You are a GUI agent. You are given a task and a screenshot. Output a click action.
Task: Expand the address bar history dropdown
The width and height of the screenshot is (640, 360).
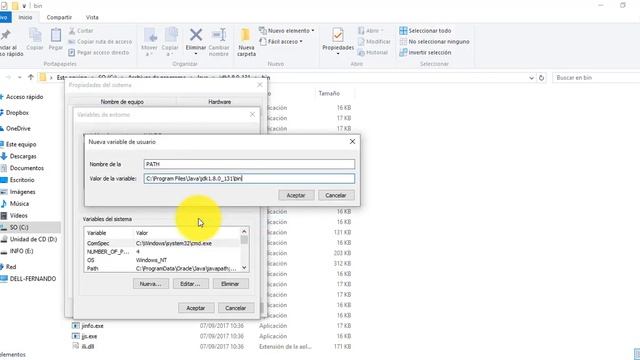[531, 78]
